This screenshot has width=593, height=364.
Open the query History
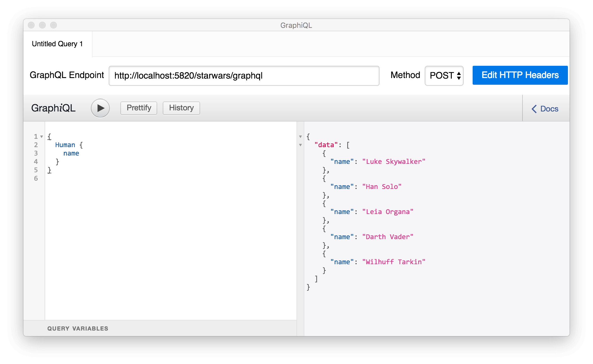pyautogui.click(x=181, y=108)
